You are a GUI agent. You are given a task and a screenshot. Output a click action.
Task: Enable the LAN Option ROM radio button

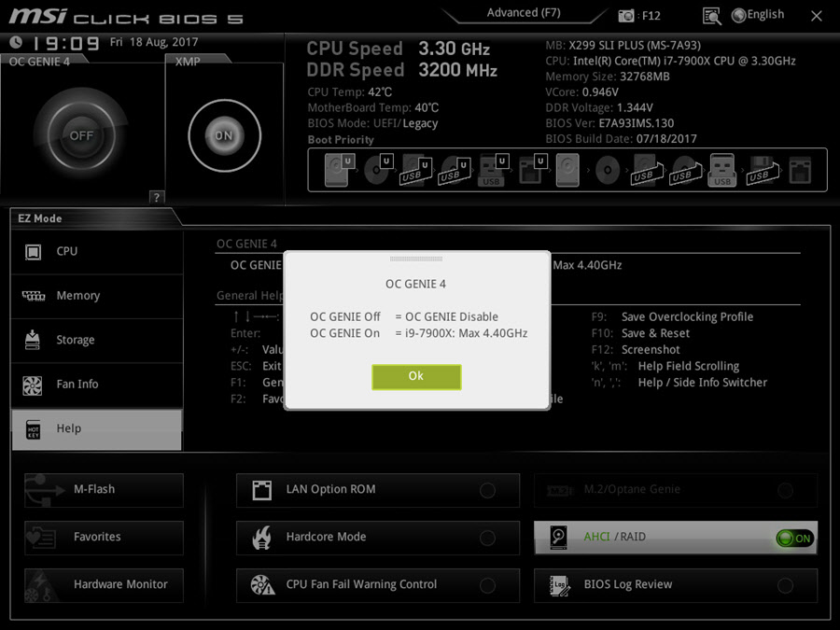tap(487, 490)
